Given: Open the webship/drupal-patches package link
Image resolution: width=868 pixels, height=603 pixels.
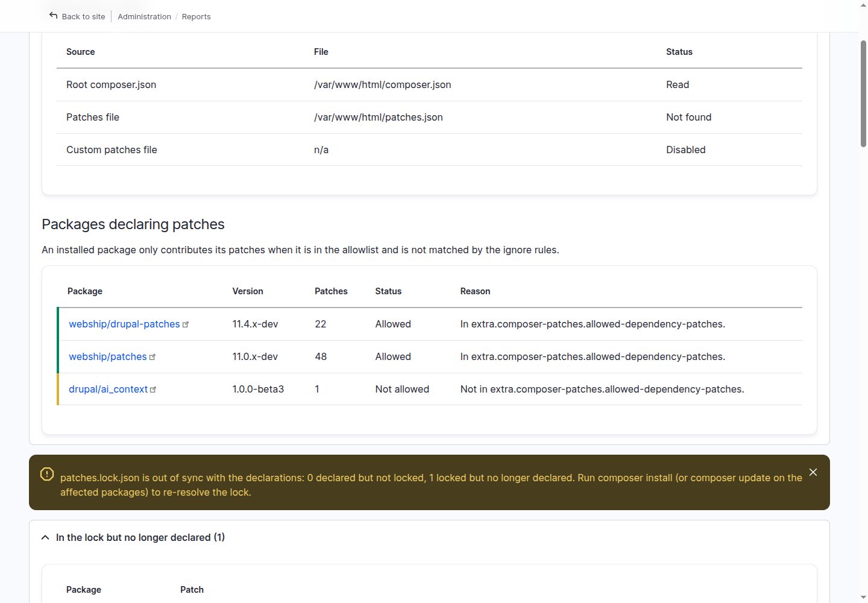Looking at the screenshot, I should pos(124,324).
